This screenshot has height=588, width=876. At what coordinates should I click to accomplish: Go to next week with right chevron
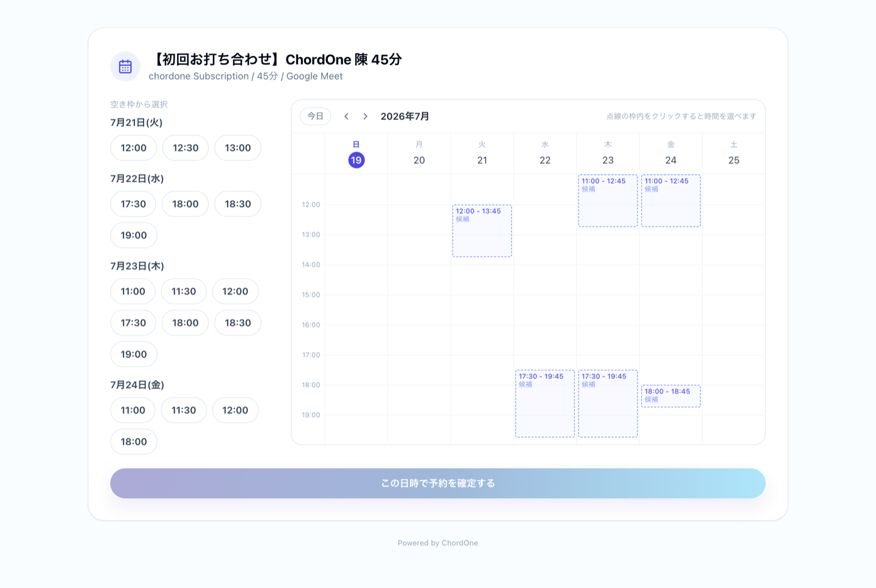pos(365,116)
